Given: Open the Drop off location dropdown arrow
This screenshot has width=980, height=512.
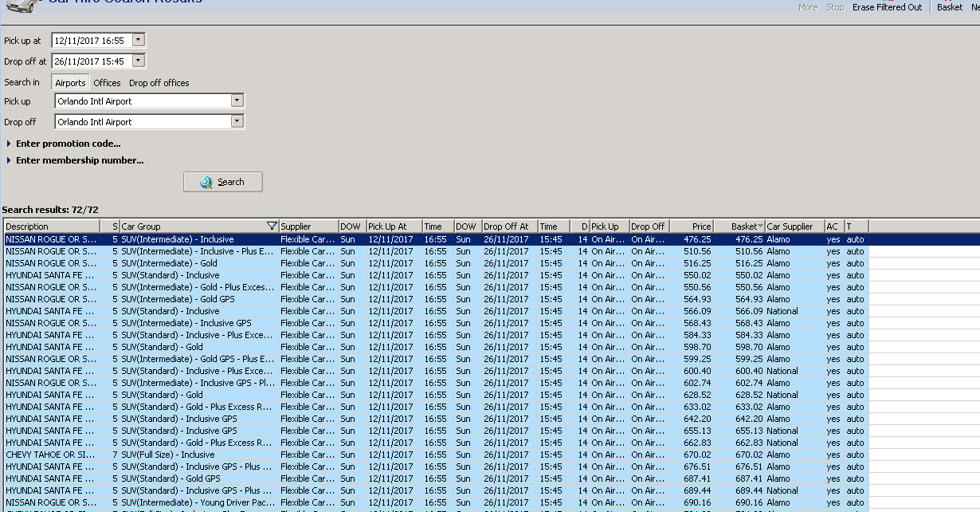Looking at the screenshot, I should pyautogui.click(x=237, y=121).
